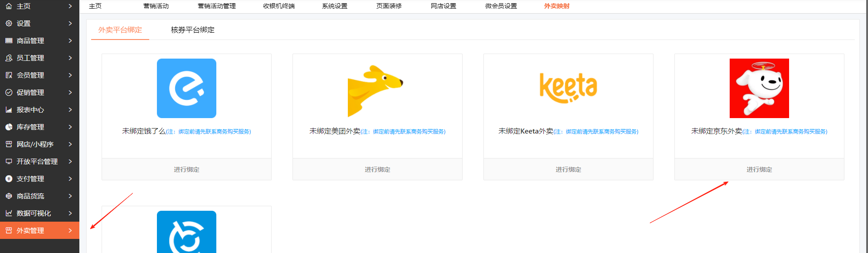Screen dimensions: 868x253
Task: Click the member icon beside 会员管理
Action: pyautogui.click(x=9, y=75)
